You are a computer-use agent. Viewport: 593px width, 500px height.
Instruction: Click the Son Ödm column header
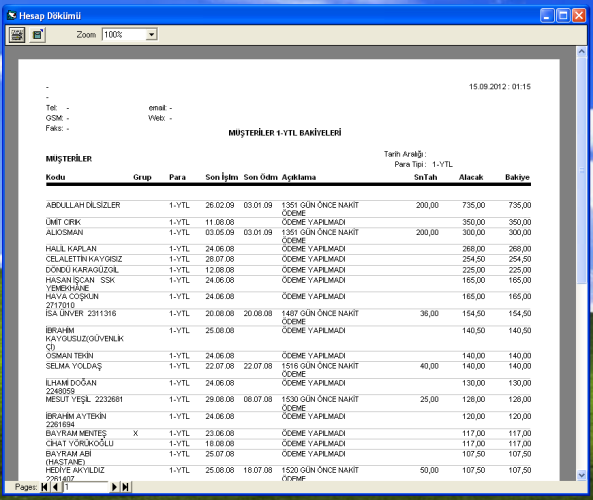[x=260, y=177]
